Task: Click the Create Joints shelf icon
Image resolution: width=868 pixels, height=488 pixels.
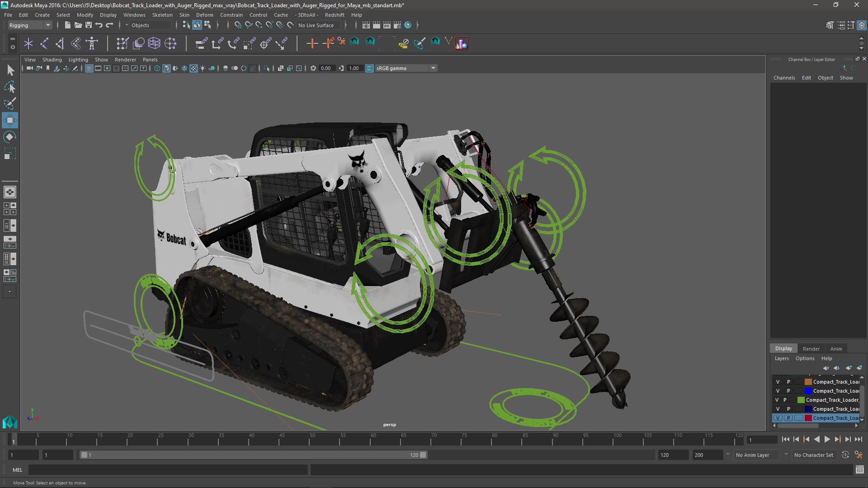Action: [44, 43]
